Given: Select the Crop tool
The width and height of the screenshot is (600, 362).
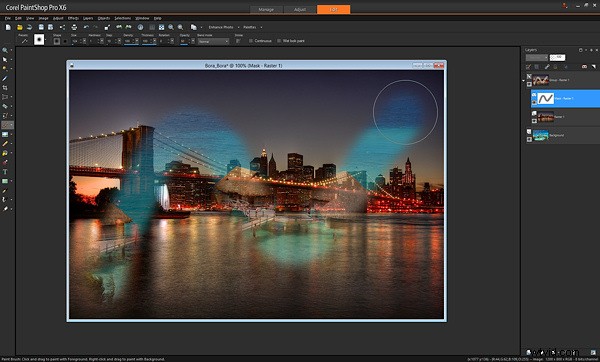Looking at the screenshot, I should click(x=5, y=88).
